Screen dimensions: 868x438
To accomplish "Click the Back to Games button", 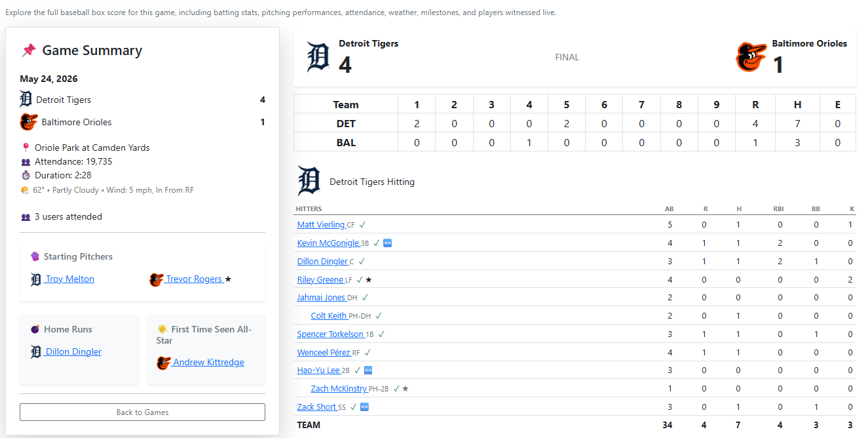I will click(142, 412).
